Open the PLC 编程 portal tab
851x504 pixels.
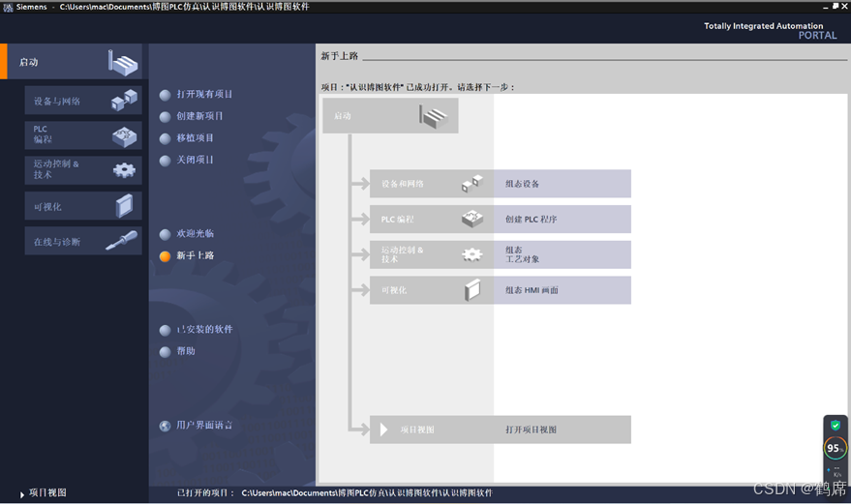[83, 135]
